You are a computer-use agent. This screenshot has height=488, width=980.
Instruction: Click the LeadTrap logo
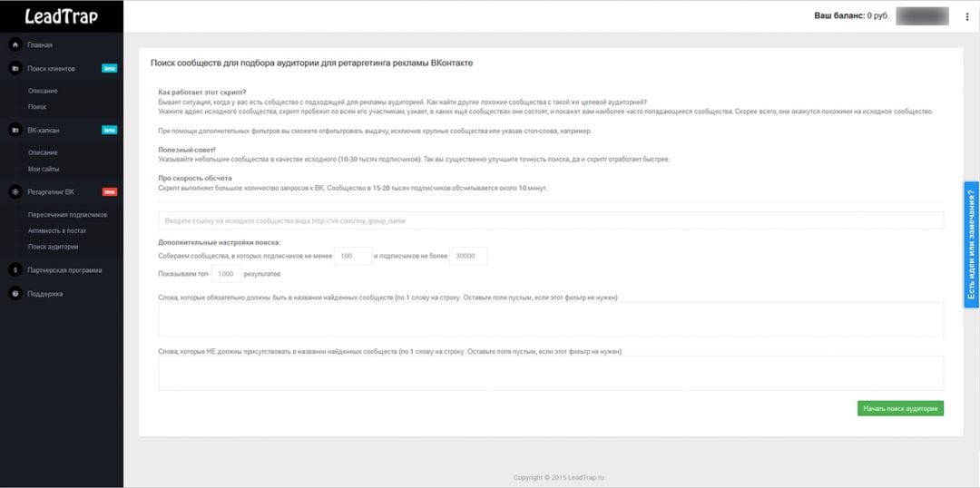click(62, 17)
